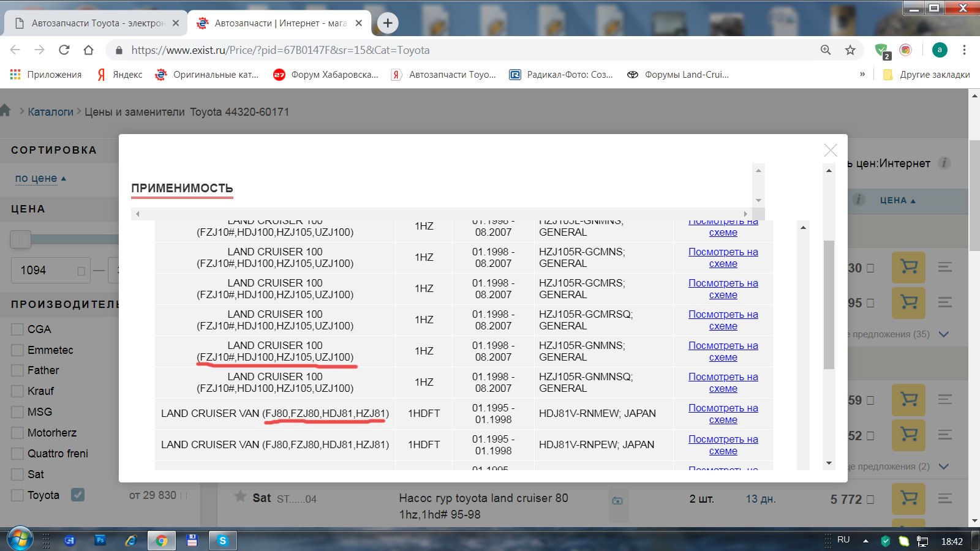Image resolution: width=980 pixels, height=551 pixels.
Task: Edit the minimum price field 1094
Action: coord(50,270)
